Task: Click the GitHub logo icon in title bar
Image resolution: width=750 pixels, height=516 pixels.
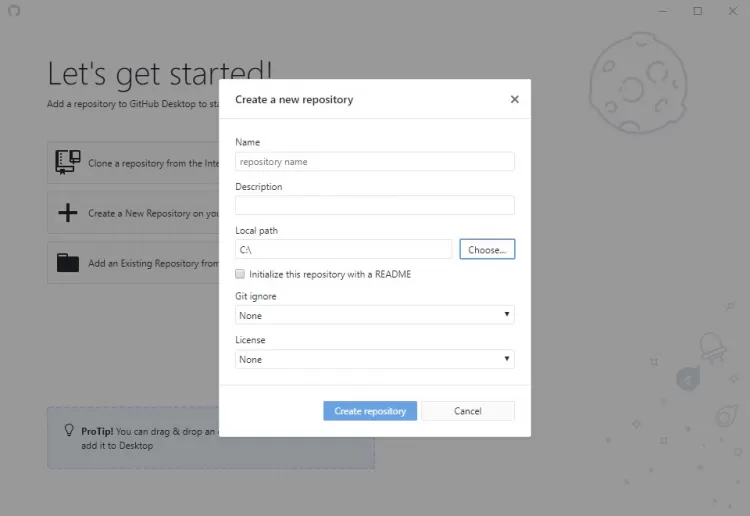Action: point(13,10)
